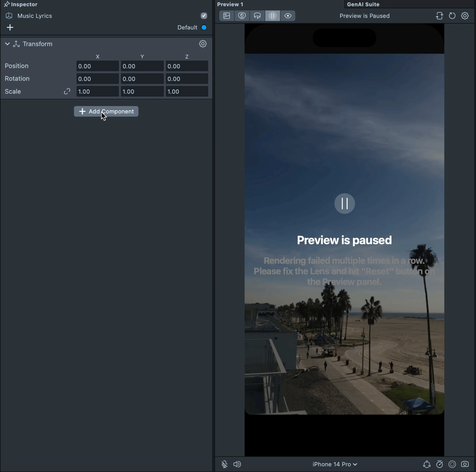
Task: Click the Position X input field
Action: click(97, 66)
